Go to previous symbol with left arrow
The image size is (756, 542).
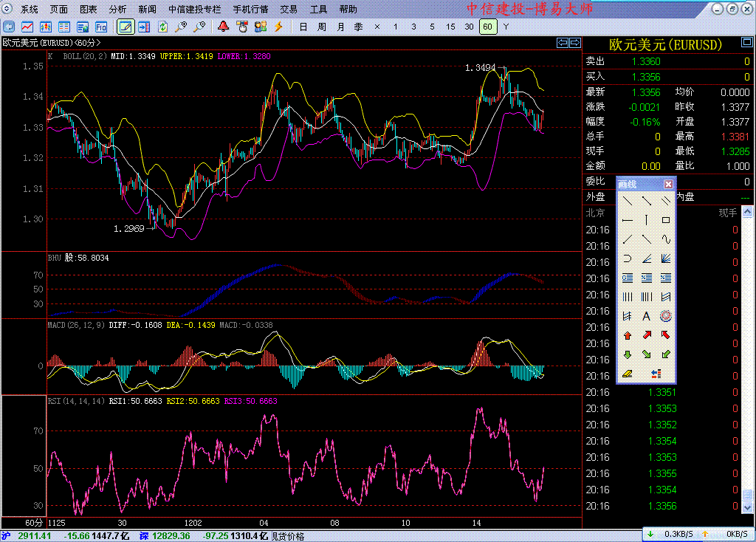click(562, 43)
